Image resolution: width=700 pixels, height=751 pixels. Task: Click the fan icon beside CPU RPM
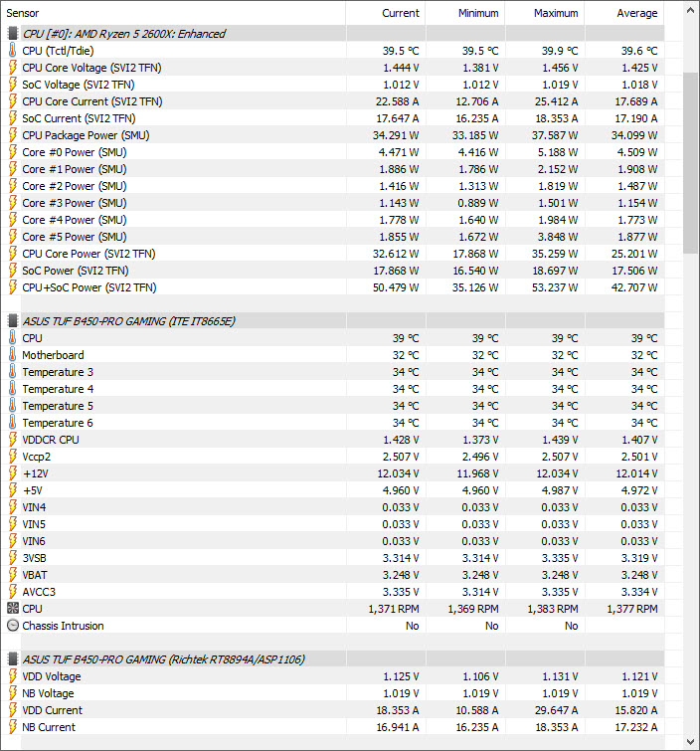(x=13, y=609)
